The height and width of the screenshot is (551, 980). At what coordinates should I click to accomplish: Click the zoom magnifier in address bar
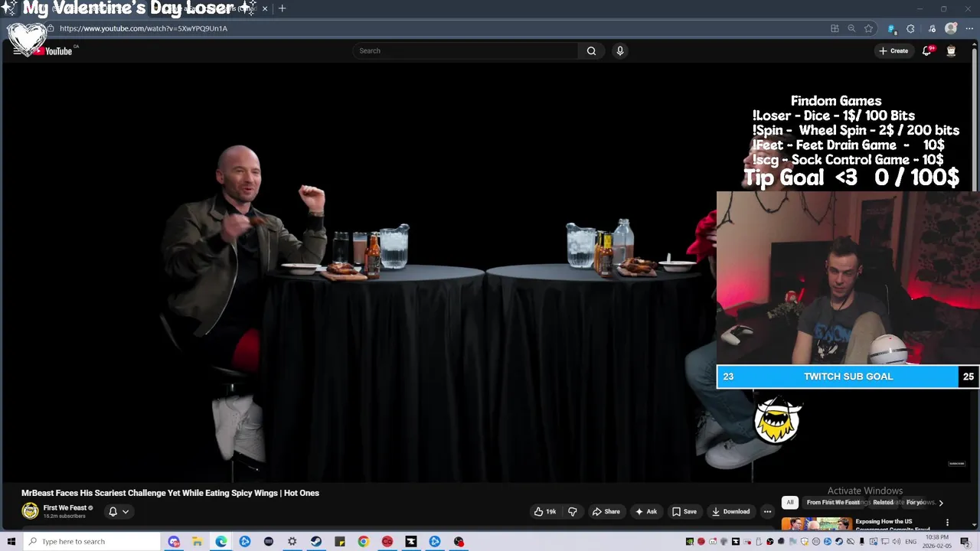tap(851, 28)
